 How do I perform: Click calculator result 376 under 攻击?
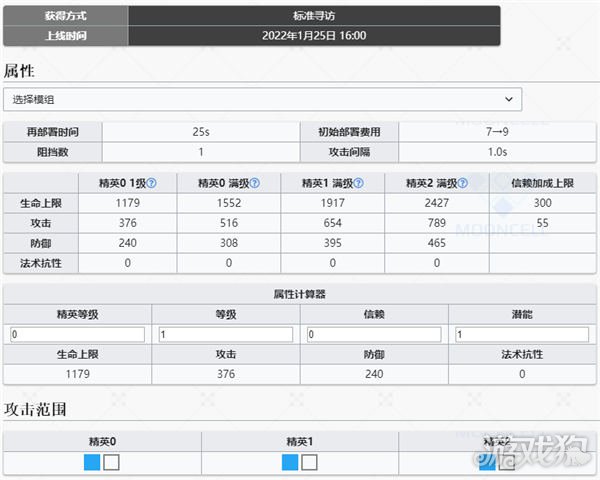tap(226, 374)
